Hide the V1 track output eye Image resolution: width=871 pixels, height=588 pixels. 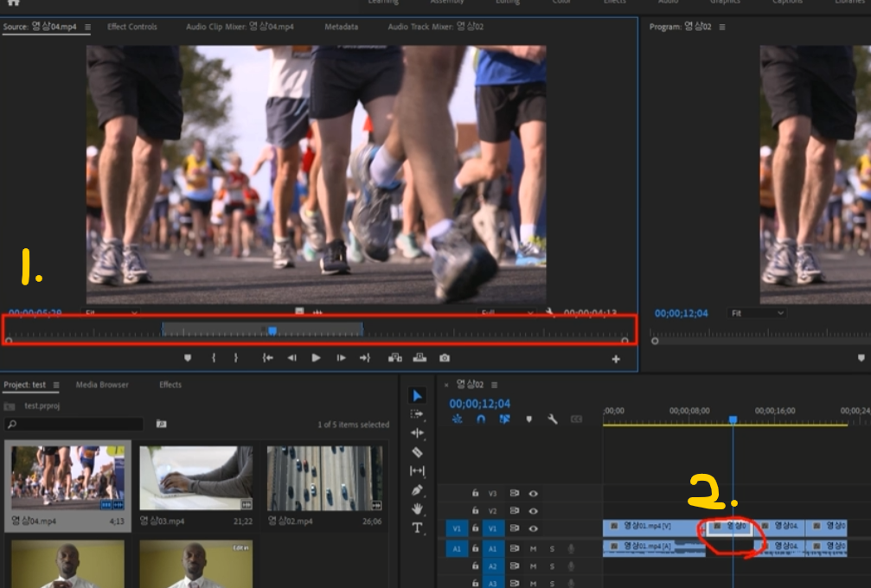click(x=534, y=528)
